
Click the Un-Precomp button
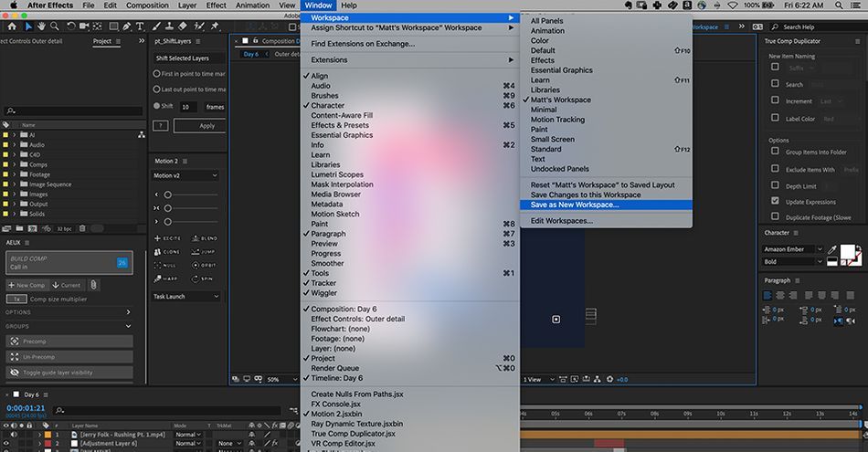(69, 357)
